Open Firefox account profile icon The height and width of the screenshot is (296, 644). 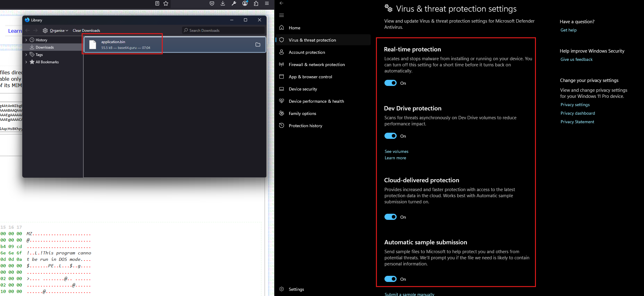click(245, 3)
